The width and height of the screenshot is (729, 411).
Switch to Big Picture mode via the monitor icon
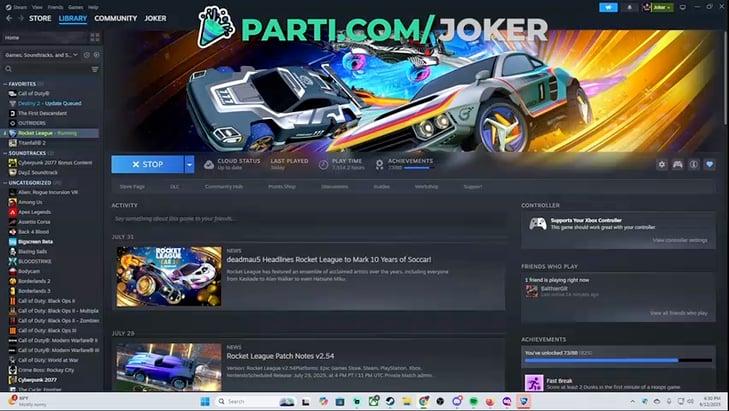(683, 7)
